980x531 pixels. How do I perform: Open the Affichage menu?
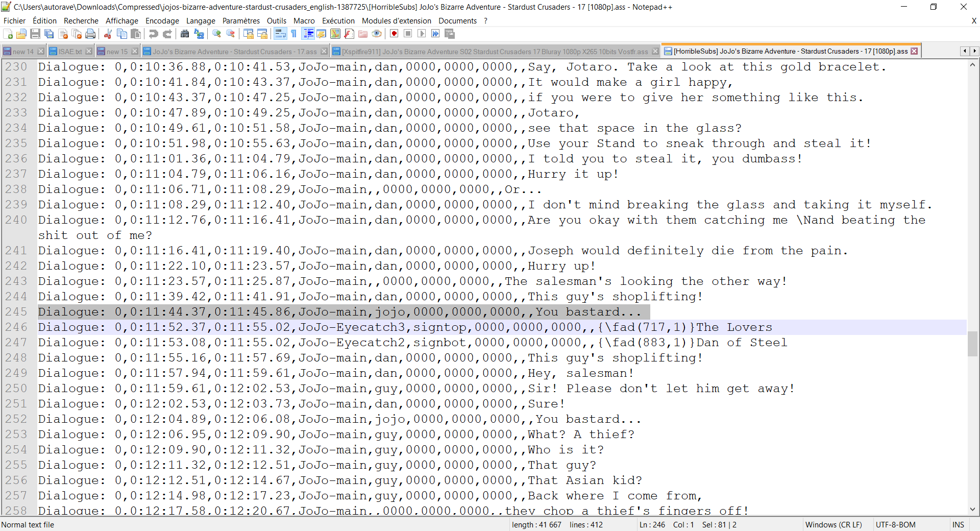(x=122, y=21)
